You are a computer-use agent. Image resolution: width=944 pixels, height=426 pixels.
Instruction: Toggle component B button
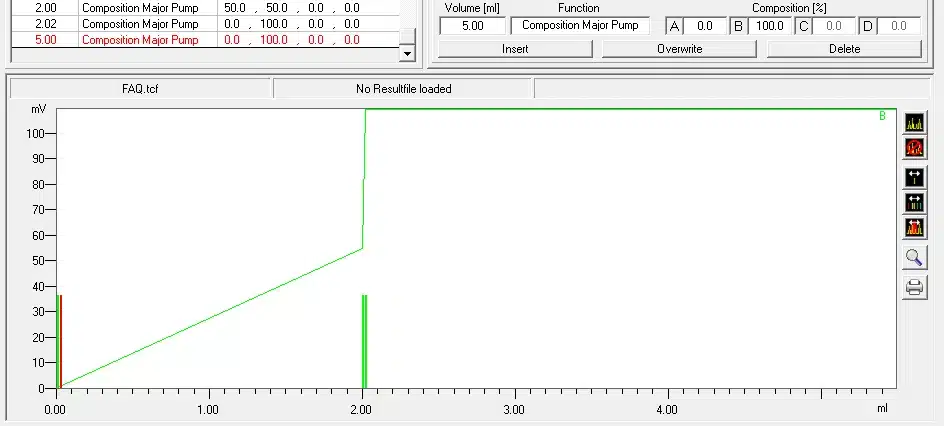(738, 26)
